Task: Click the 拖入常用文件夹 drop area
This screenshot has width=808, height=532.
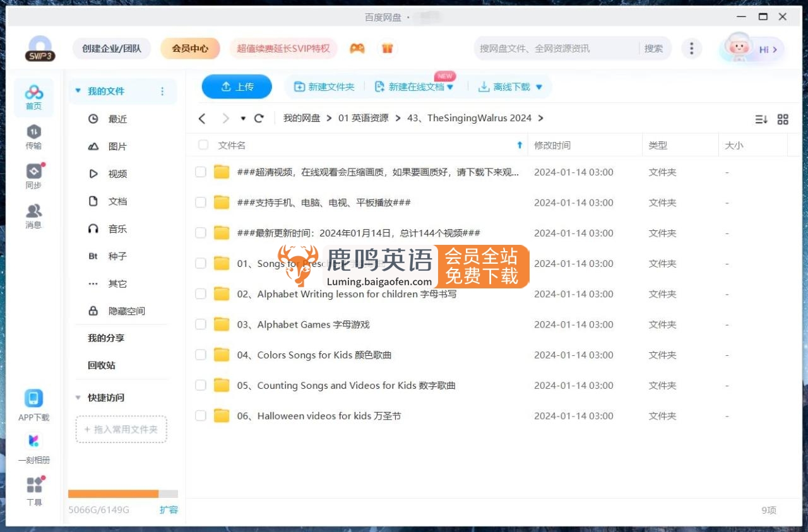Action: pos(121,429)
